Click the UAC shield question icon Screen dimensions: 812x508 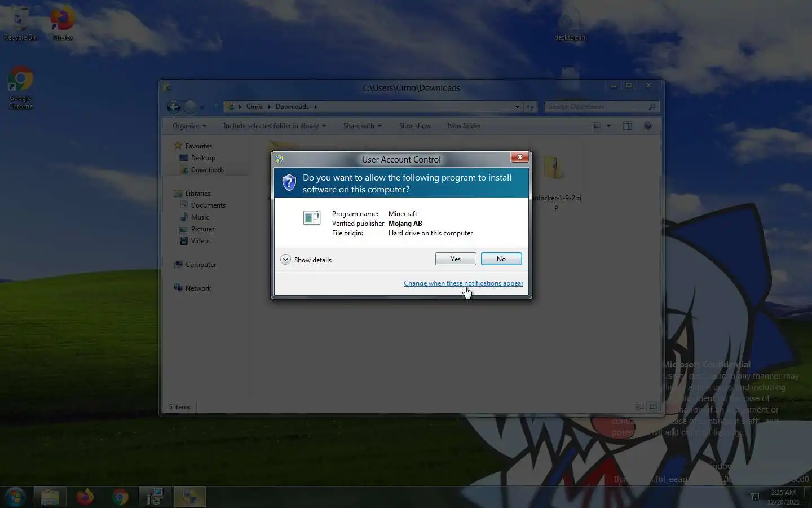289,182
